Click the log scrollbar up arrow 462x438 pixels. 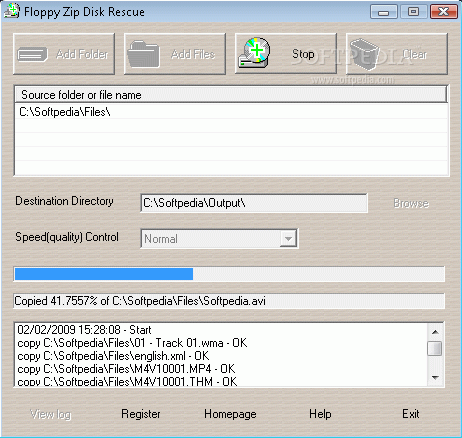[x=435, y=332]
